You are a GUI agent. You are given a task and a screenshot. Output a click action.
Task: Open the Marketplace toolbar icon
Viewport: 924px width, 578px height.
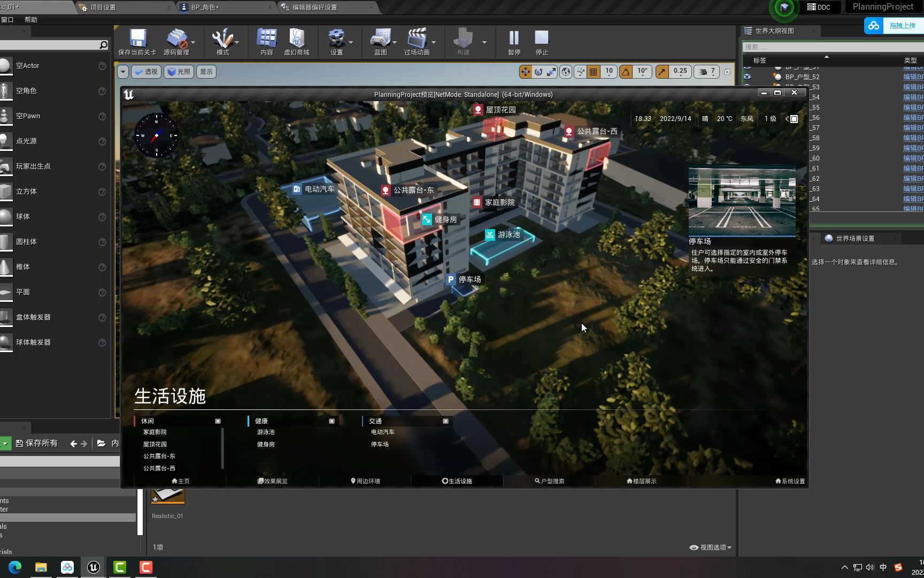[x=296, y=42]
